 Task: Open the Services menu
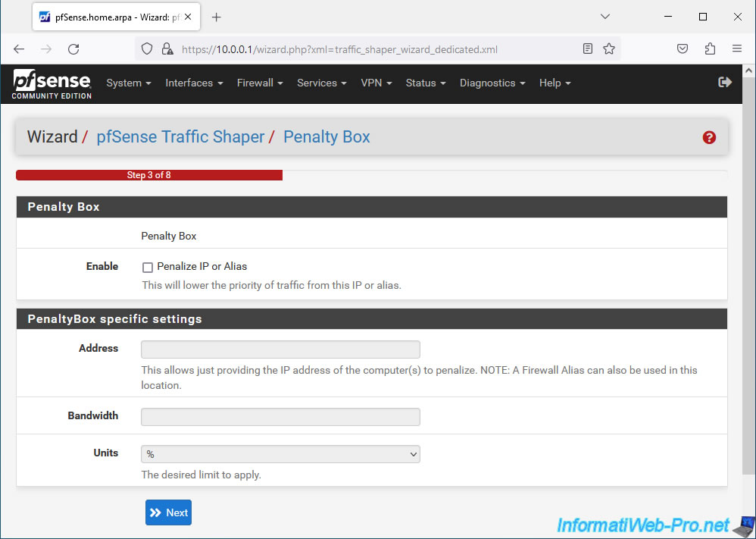point(322,83)
